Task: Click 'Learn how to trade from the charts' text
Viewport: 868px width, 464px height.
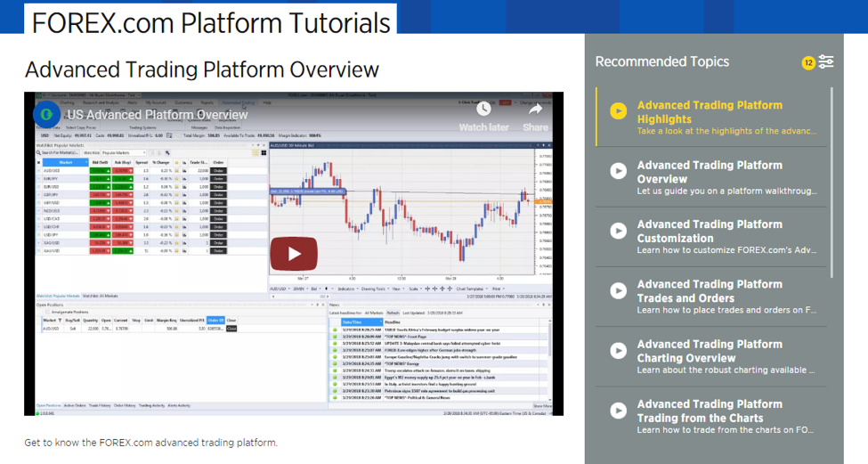Action: [x=726, y=429]
